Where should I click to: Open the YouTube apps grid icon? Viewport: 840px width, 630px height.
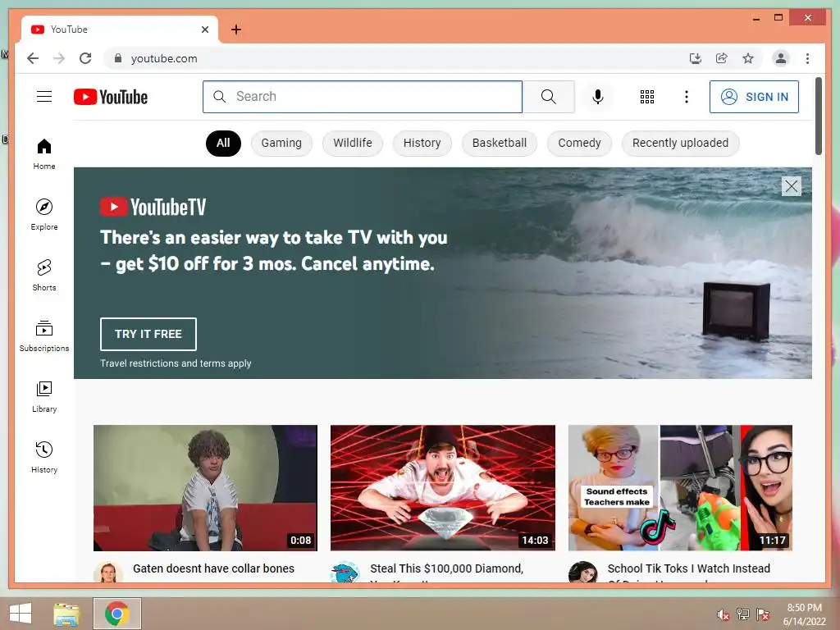(x=646, y=97)
